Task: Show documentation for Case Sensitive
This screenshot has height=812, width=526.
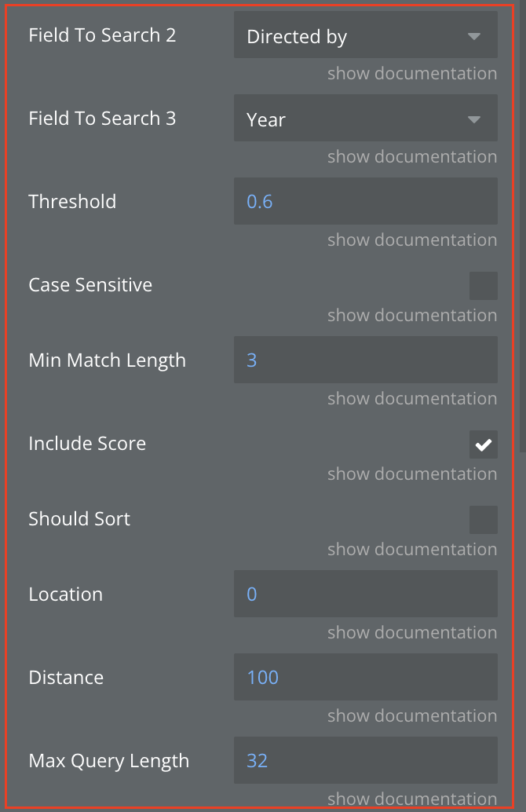Action: point(412,316)
